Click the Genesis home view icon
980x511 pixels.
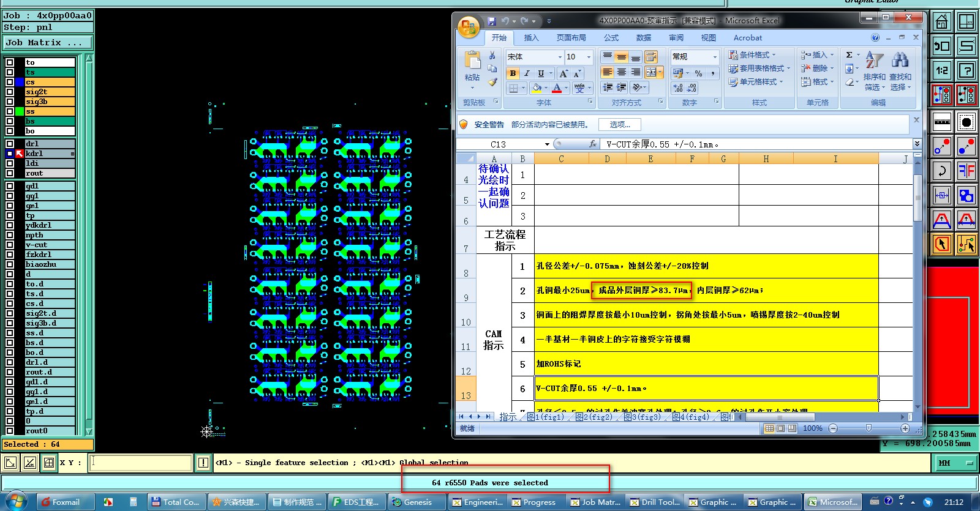tap(942, 22)
